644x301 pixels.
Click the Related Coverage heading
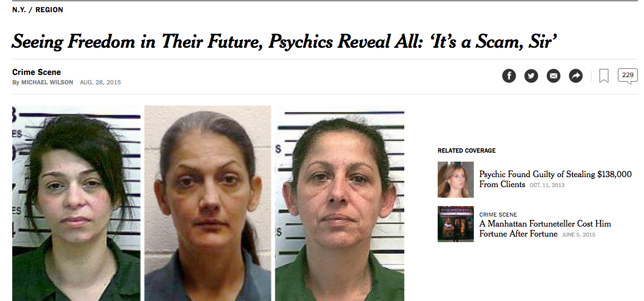(x=467, y=150)
